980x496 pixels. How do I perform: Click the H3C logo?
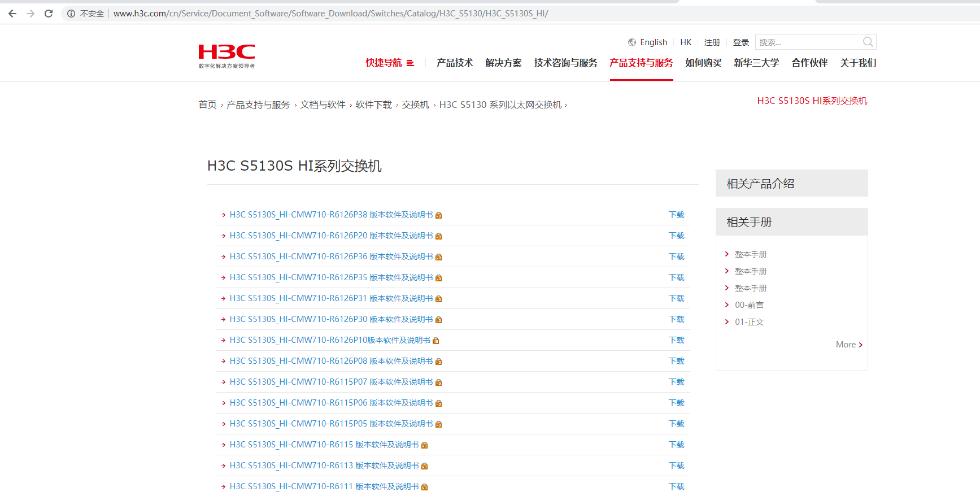click(227, 56)
